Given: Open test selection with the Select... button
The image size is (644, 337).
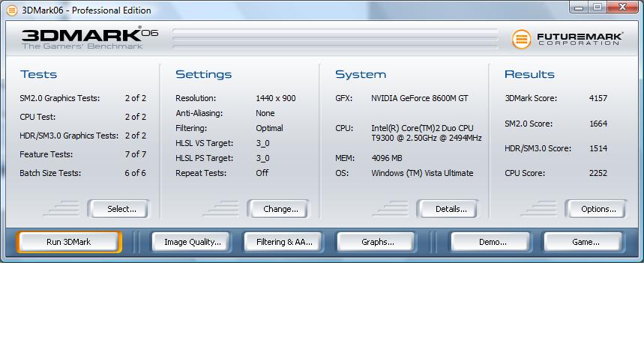Looking at the screenshot, I should (x=118, y=209).
